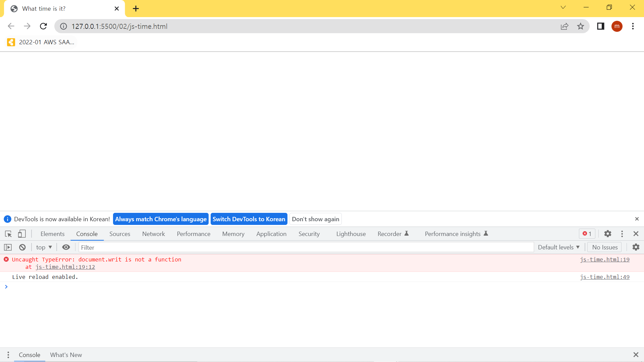
Task: Open DevTools three-dot customize menu
Action: (622, 234)
